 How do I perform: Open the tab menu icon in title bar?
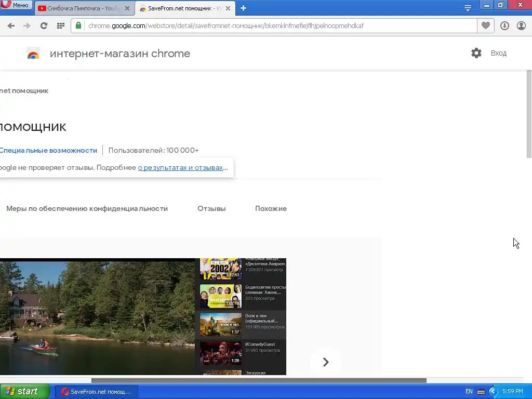pyautogui.click(x=468, y=8)
